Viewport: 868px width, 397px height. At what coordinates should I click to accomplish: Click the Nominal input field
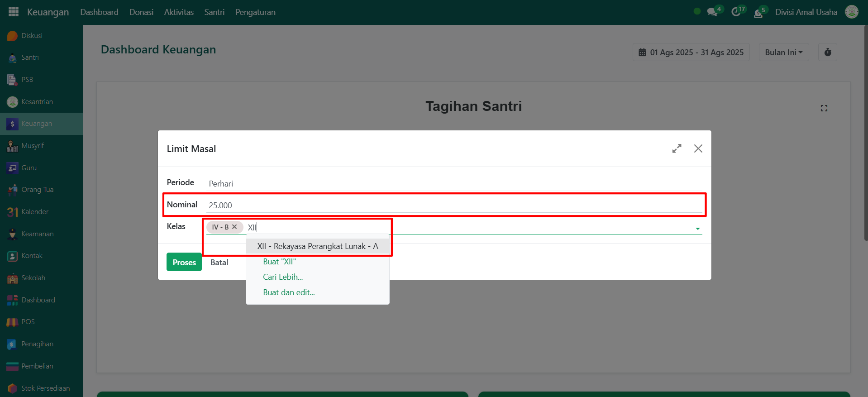453,206
